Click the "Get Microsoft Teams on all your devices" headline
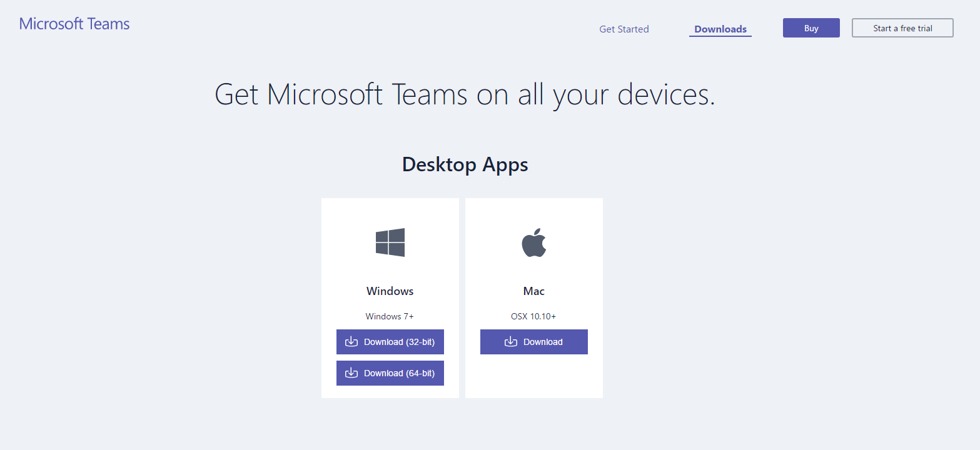 click(x=465, y=95)
